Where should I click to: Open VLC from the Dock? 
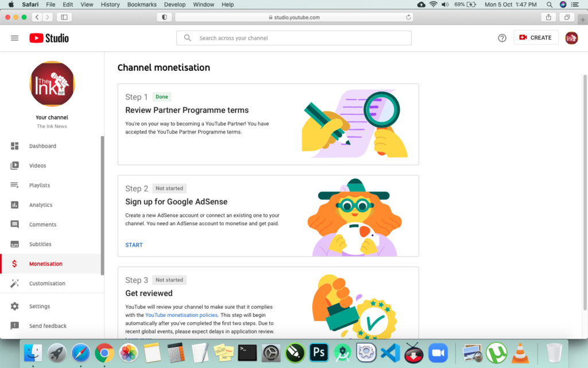pos(520,353)
